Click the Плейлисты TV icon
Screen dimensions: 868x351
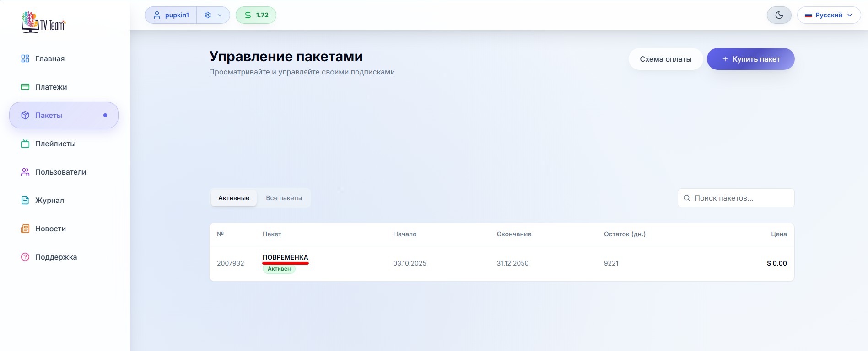pos(25,144)
